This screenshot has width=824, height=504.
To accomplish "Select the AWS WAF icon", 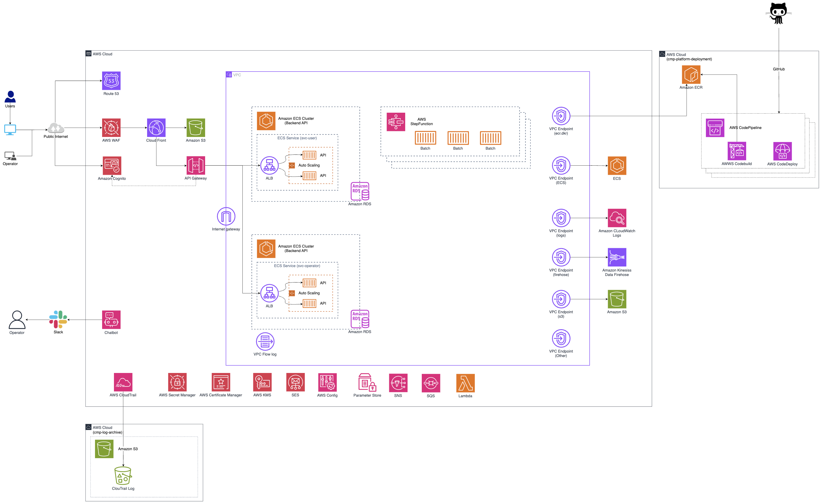I will coord(111,128).
